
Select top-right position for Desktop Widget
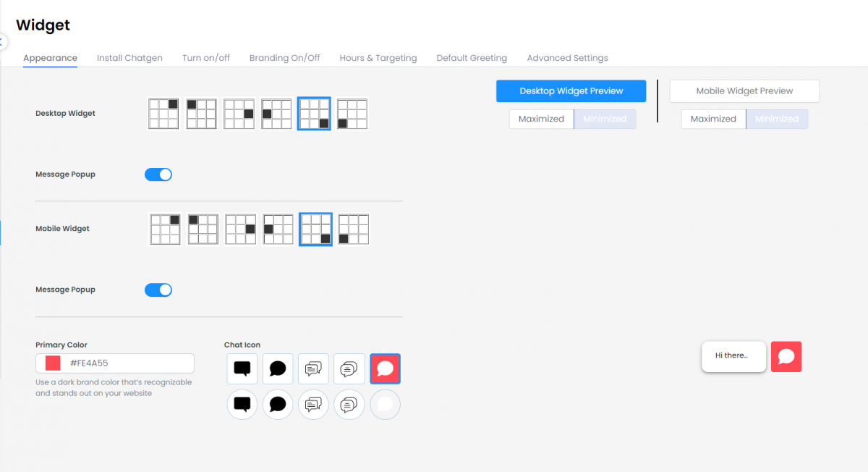(163, 114)
